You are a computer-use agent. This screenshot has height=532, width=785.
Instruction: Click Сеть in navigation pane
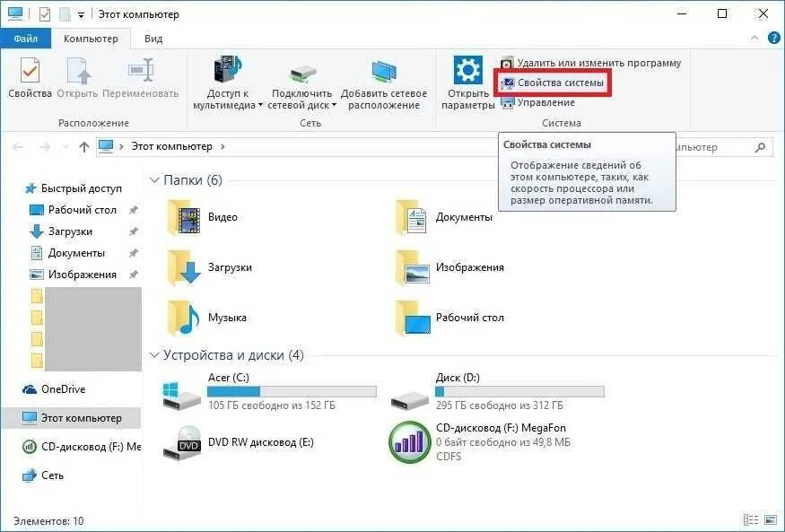tap(44, 475)
